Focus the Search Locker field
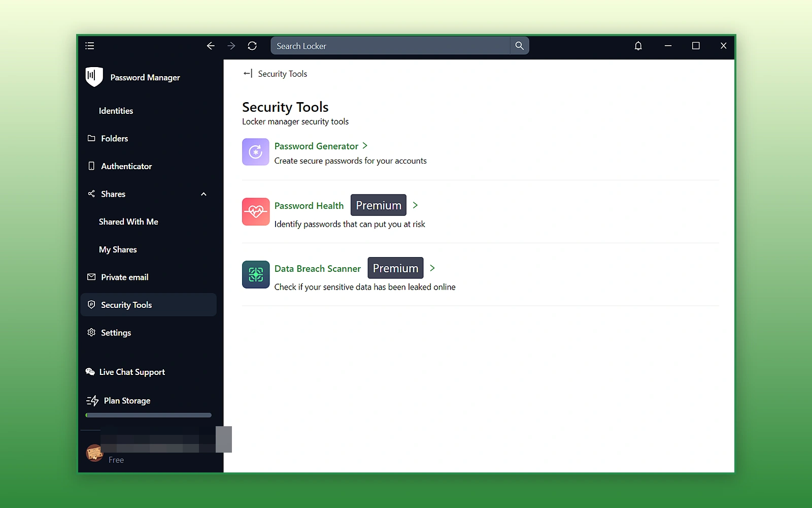This screenshot has width=812, height=508. [390, 46]
